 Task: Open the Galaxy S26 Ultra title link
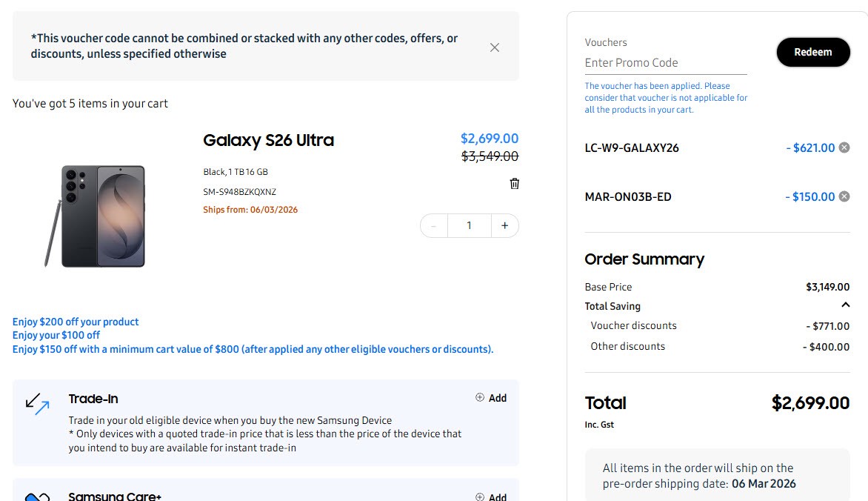coord(268,140)
